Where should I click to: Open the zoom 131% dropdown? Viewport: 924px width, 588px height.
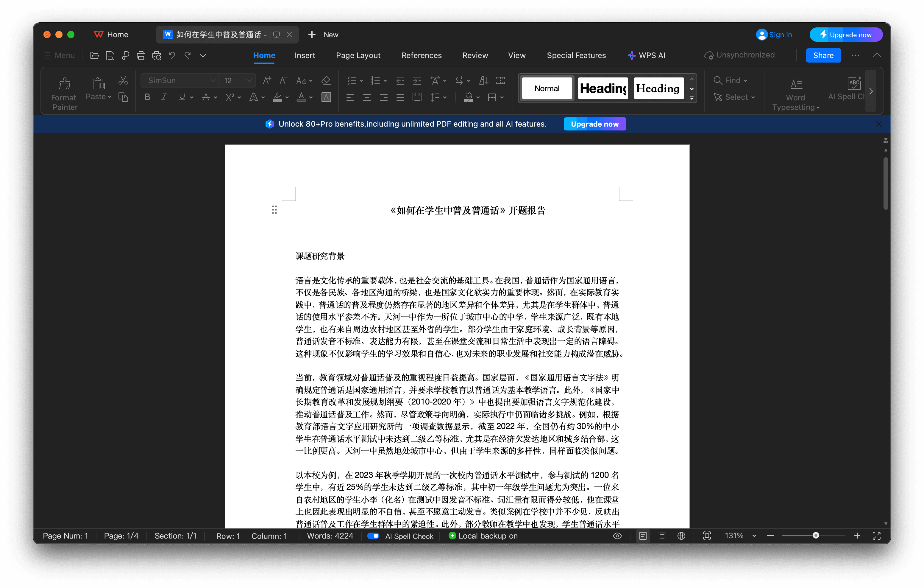[x=754, y=536]
